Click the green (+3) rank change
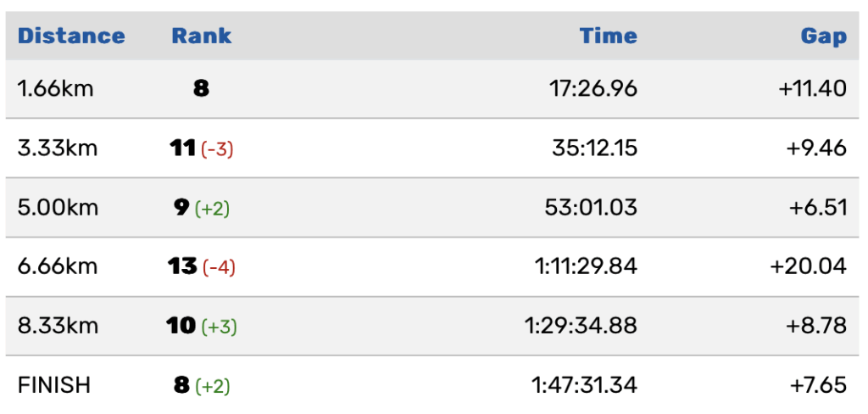This screenshot has height=414, width=868. pyautogui.click(x=219, y=327)
